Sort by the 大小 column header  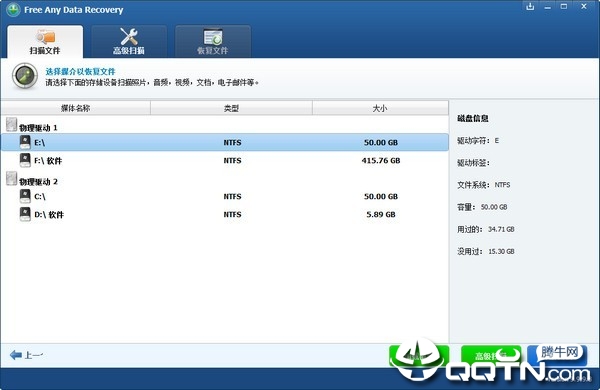(x=380, y=108)
